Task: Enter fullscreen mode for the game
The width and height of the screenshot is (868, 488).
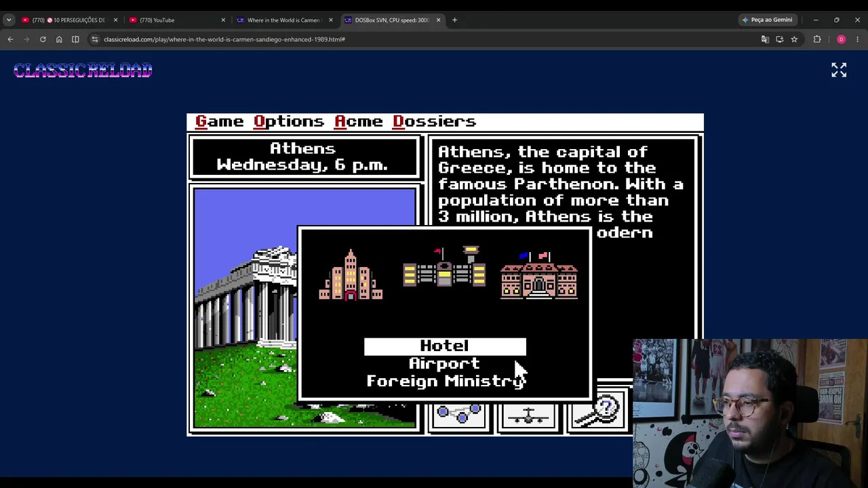Action: click(x=839, y=70)
